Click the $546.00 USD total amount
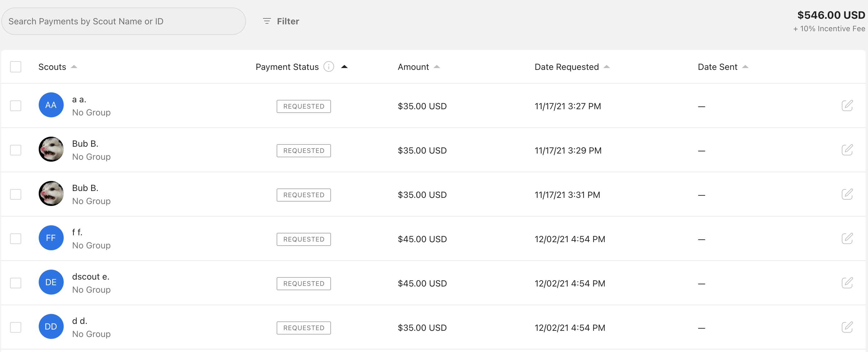The height and width of the screenshot is (352, 868). pos(831,15)
